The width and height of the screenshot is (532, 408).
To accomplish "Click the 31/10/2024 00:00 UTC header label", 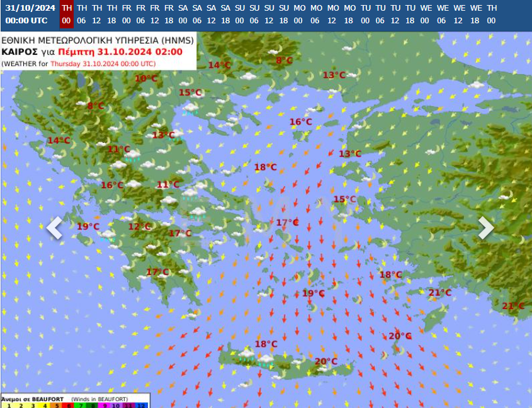I will 30,14.
